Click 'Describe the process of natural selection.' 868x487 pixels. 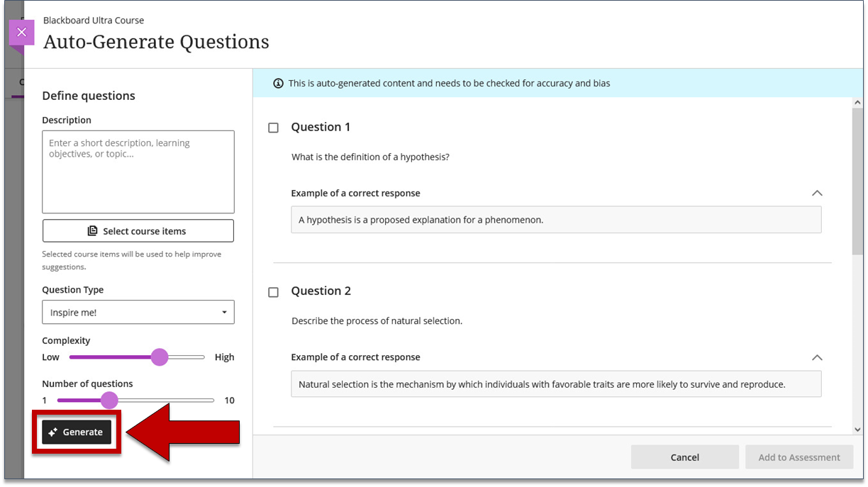tap(377, 320)
